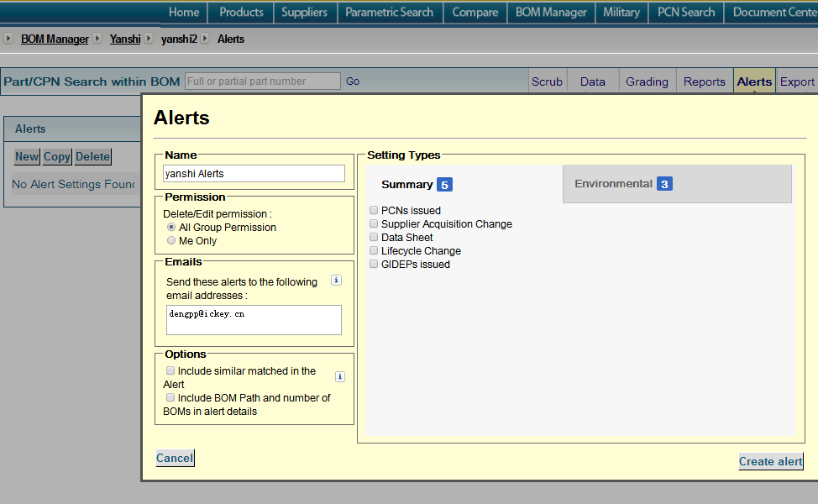818x504 pixels.
Task: Click yanshi2 breadcrumb item
Action: [179, 39]
